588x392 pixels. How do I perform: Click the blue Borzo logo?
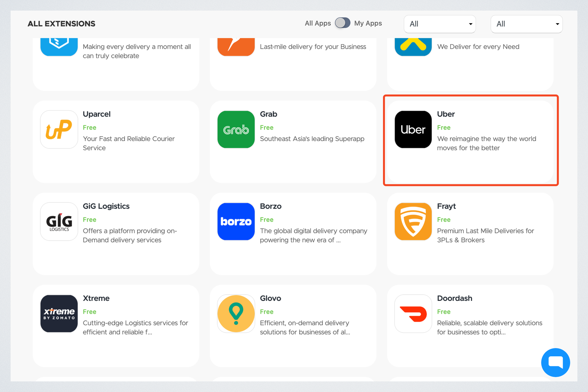coord(236,222)
